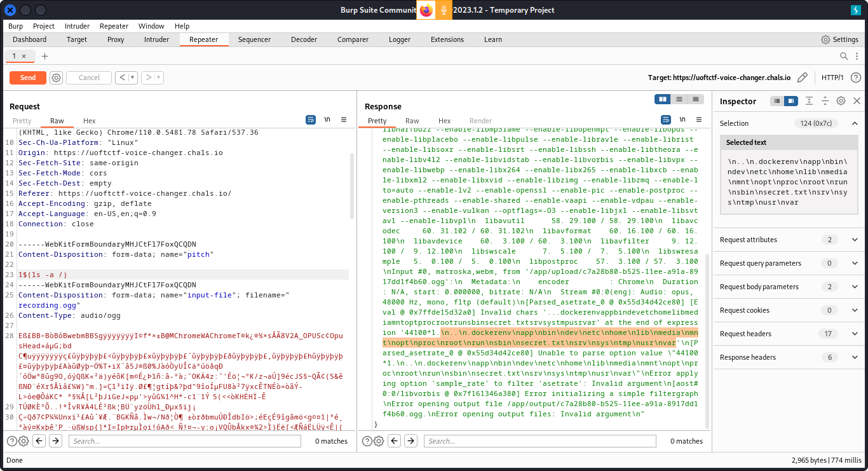
Task: Expand all Inspector sections
Action: [809, 101]
